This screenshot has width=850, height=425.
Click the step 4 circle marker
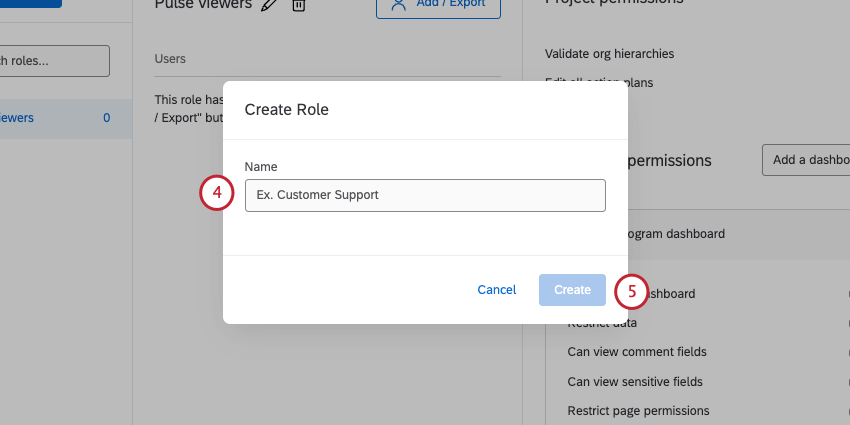pos(216,194)
